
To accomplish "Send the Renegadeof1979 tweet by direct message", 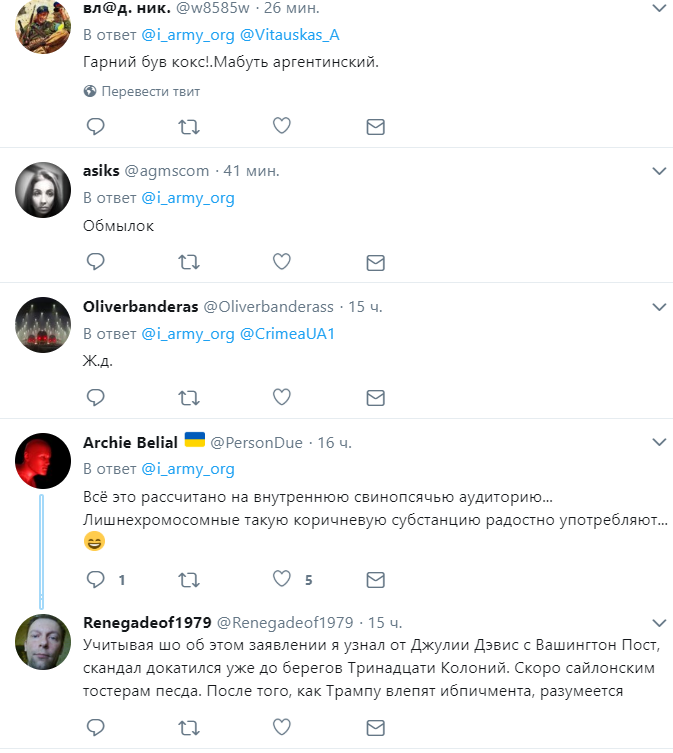I will tap(375, 726).
